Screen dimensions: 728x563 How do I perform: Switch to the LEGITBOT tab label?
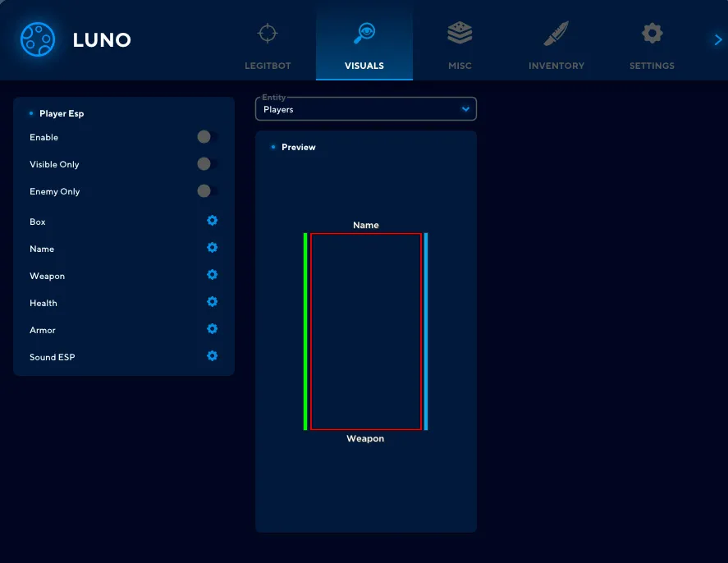(x=268, y=66)
